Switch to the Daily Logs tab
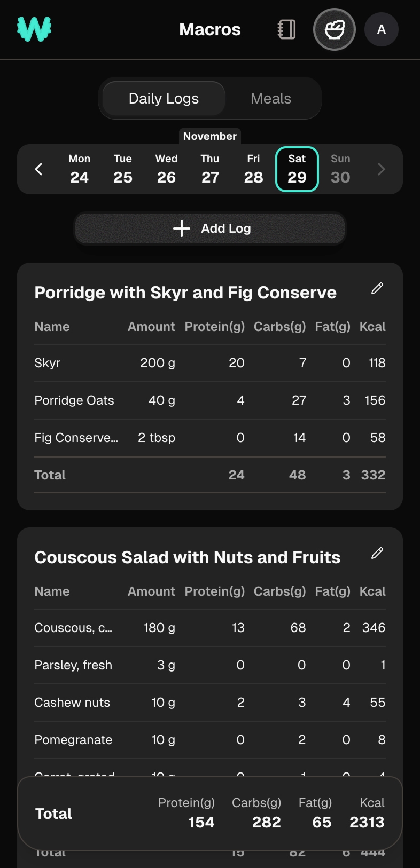 [x=164, y=99]
